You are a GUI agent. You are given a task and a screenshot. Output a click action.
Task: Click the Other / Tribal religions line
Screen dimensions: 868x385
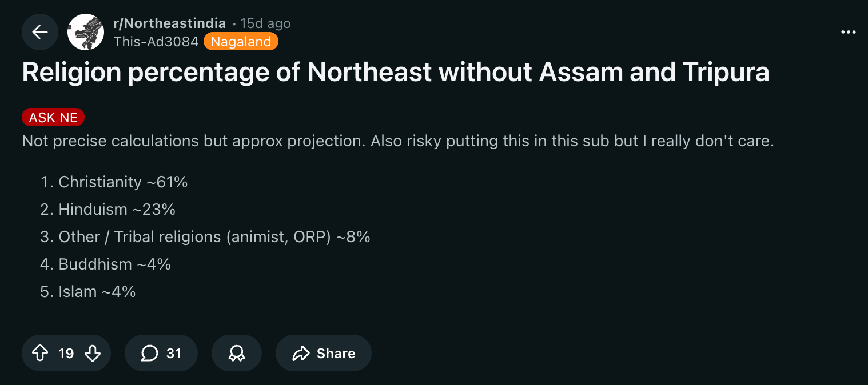[x=214, y=236]
